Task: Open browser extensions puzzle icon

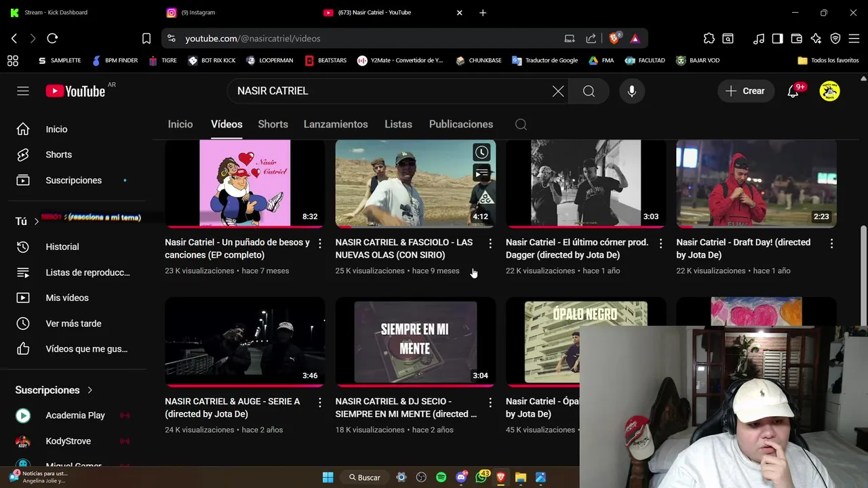Action: (x=709, y=39)
